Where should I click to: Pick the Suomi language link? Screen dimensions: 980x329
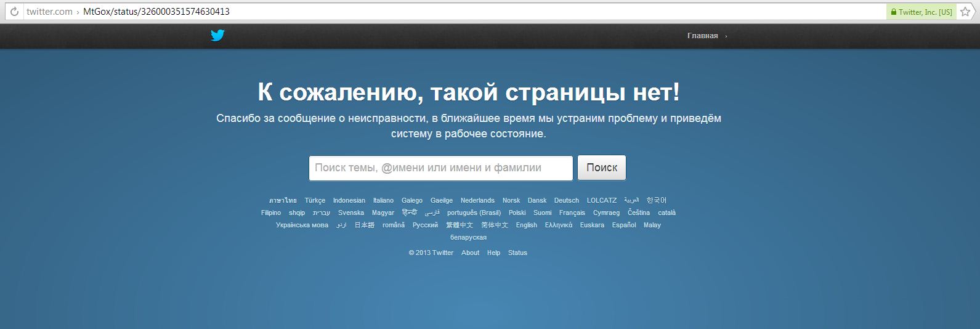[x=543, y=213]
